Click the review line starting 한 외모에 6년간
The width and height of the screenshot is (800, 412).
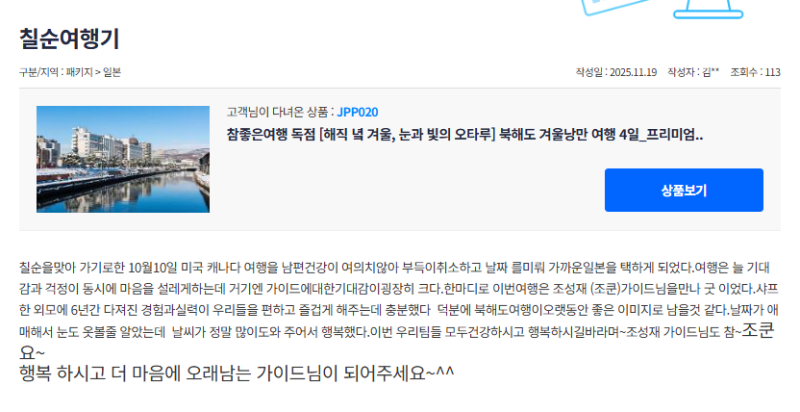(398, 311)
